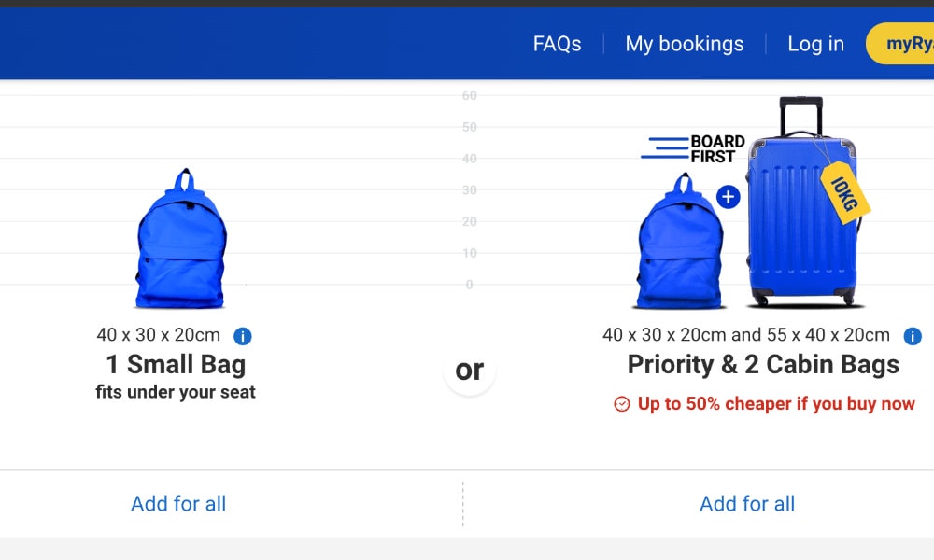This screenshot has width=934, height=560.
Task: Click the backpack in Priority option
Action: click(x=680, y=241)
